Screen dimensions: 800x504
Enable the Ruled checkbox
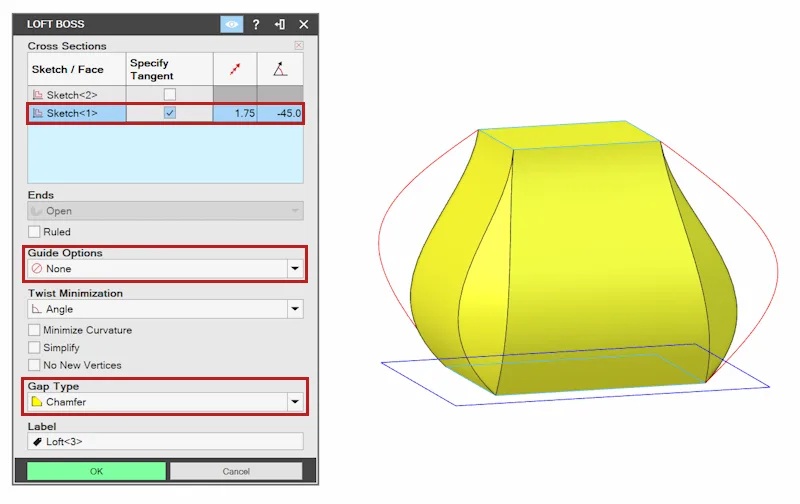point(34,232)
